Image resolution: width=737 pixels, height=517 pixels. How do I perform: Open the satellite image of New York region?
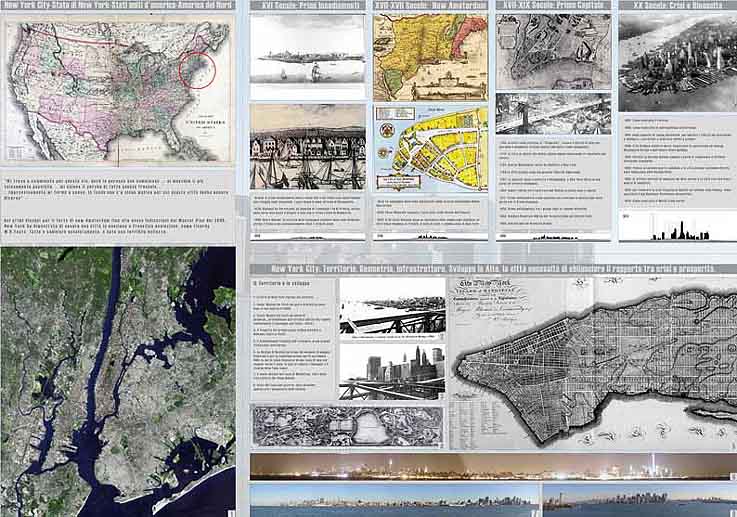pyautogui.click(x=118, y=382)
